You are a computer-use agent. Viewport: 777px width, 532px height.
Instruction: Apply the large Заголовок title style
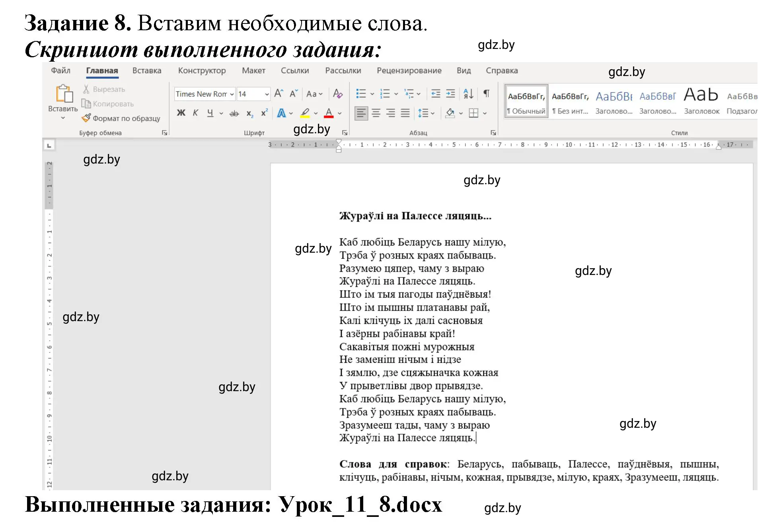click(701, 101)
